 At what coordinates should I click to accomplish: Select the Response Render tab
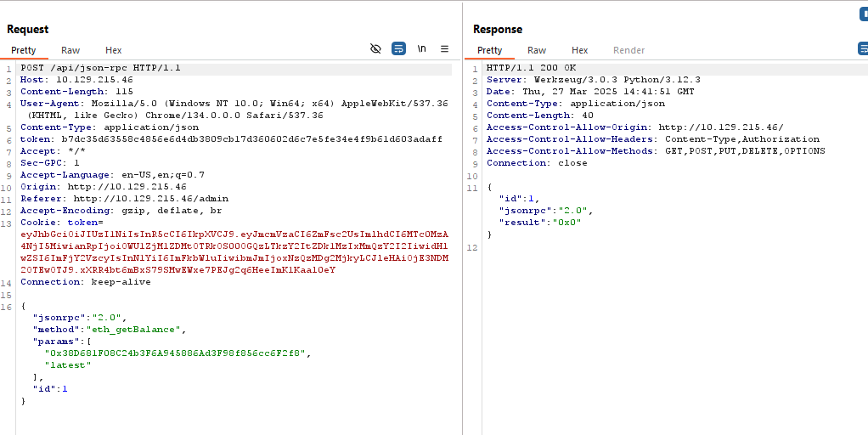628,50
